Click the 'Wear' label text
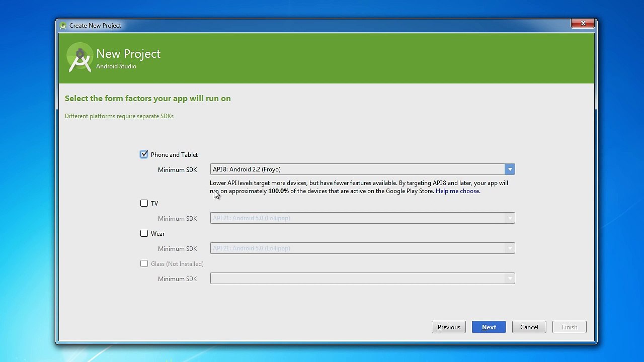Image resolution: width=644 pixels, height=362 pixels. coord(157,234)
